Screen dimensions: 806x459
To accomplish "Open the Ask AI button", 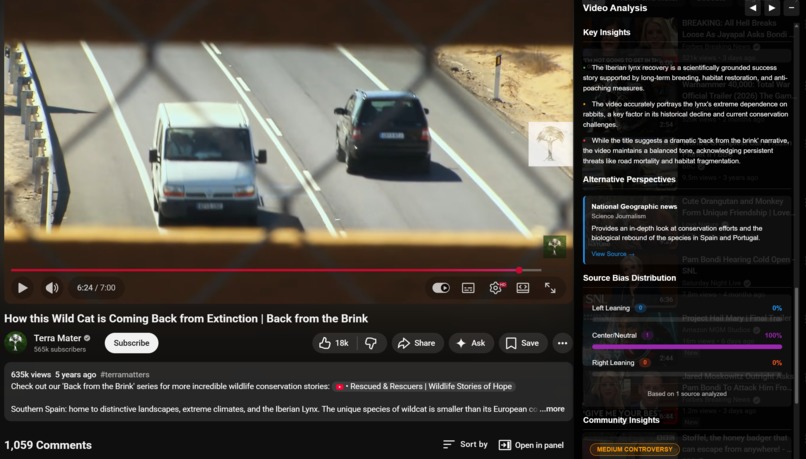I will [471, 343].
